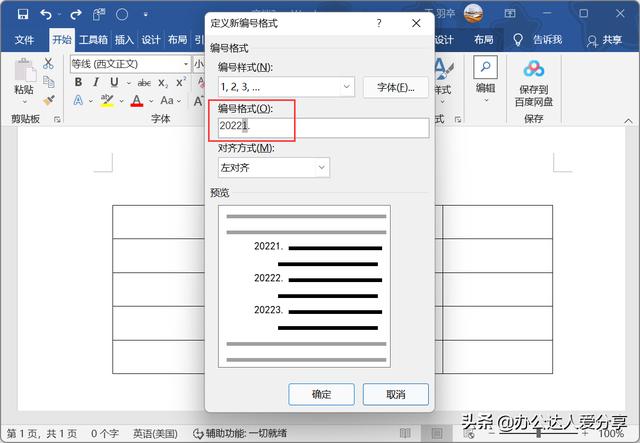
Task: Click the Copy icon
Action: click(49, 82)
